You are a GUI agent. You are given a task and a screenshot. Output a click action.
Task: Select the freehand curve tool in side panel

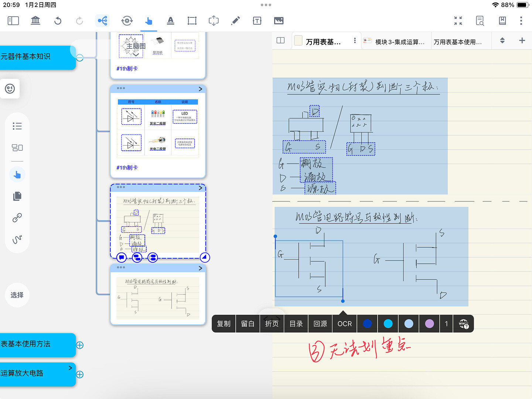tap(17, 239)
